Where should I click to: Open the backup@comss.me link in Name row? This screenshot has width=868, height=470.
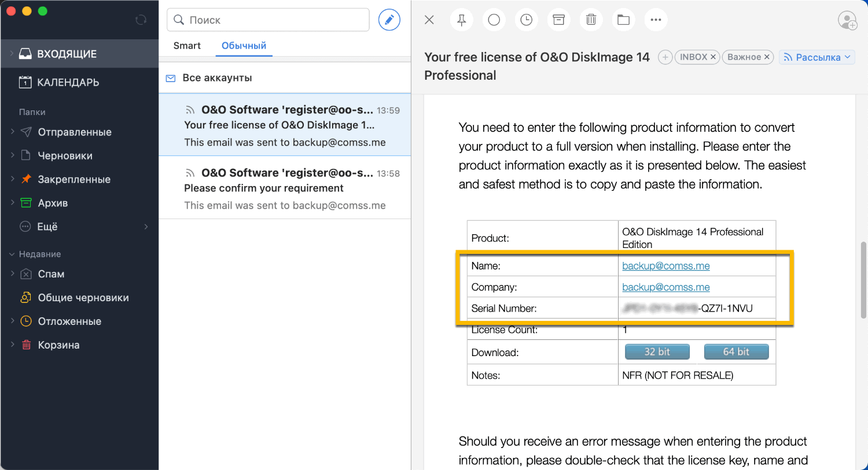coord(665,266)
